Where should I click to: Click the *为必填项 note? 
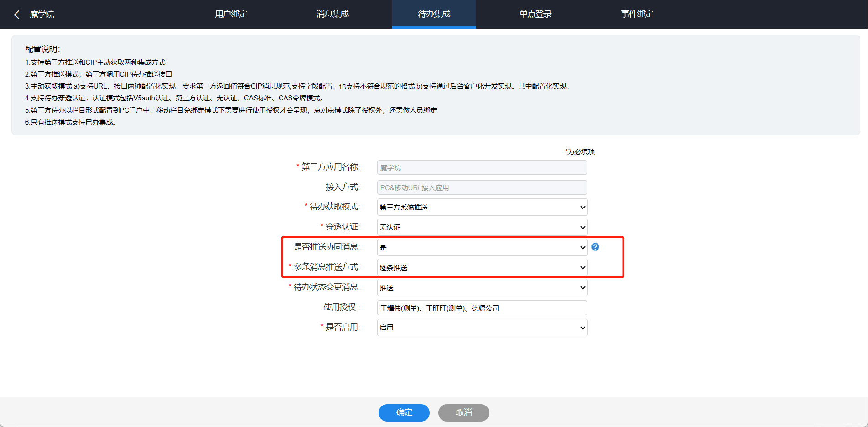580,151
